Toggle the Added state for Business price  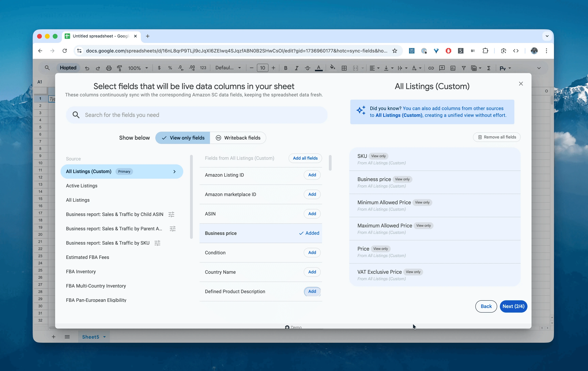pos(309,233)
